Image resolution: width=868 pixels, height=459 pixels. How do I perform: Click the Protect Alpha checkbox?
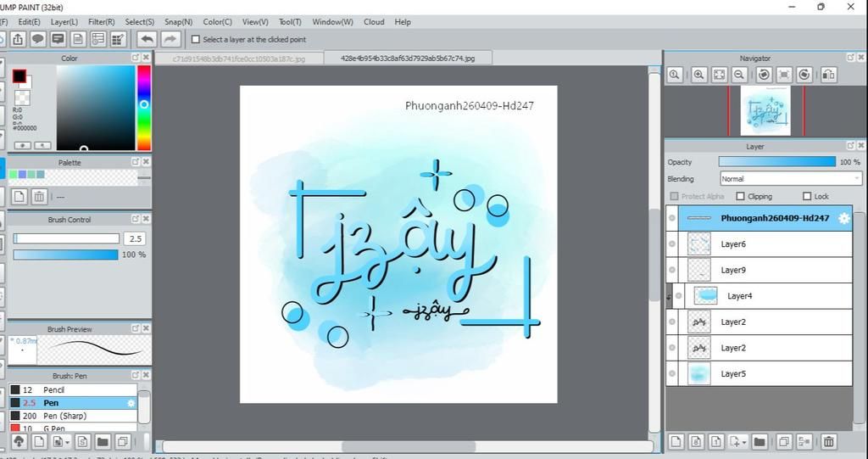674,196
